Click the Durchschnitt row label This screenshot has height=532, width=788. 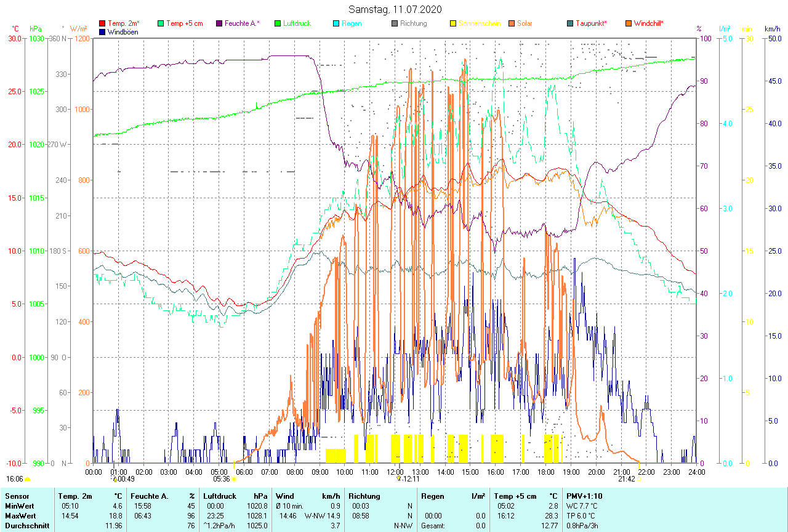coord(26,526)
